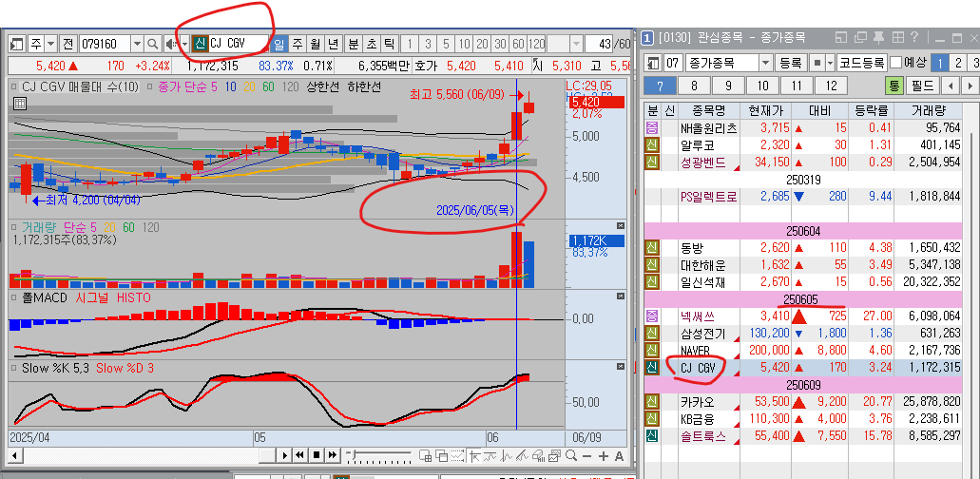Image resolution: width=980 pixels, height=479 pixels.
Task: Click the fast-forward button under the chart
Action: (332, 455)
